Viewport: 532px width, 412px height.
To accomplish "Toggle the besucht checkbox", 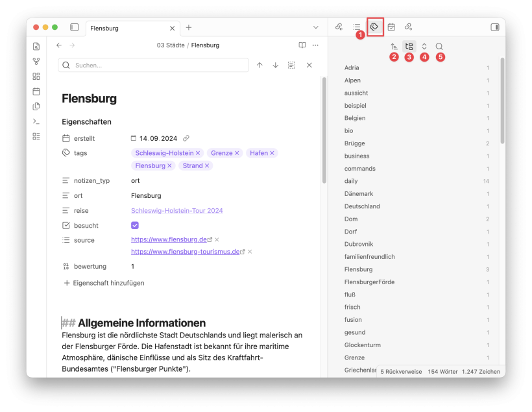I will 135,225.
